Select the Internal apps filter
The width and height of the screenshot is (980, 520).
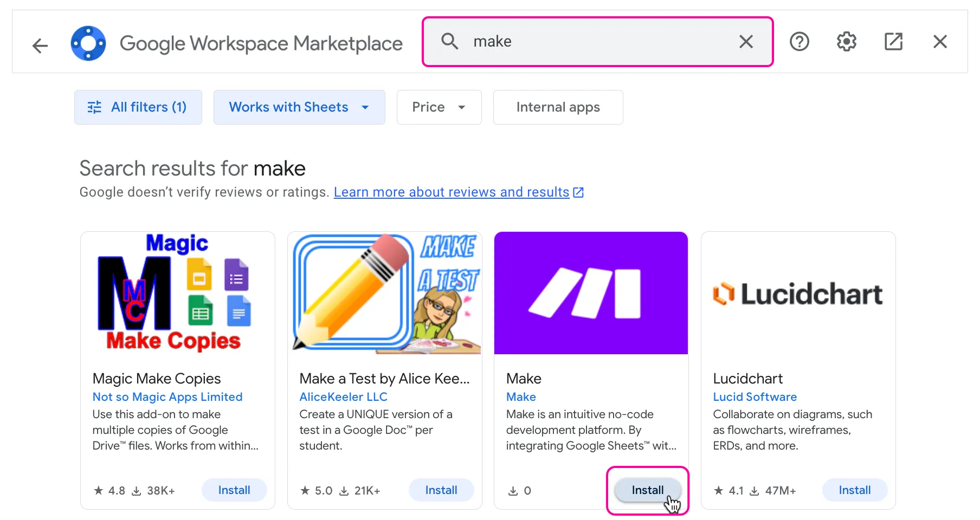click(x=558, y=107)
